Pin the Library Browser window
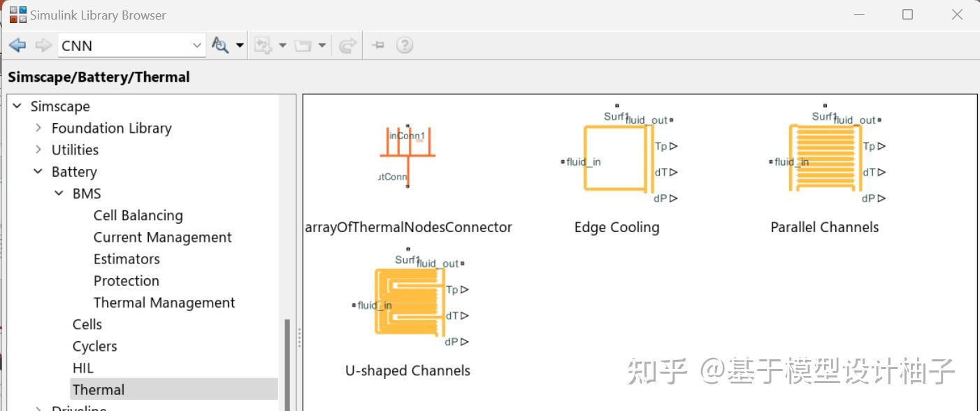980x411 pixels. tap(377, 45)
